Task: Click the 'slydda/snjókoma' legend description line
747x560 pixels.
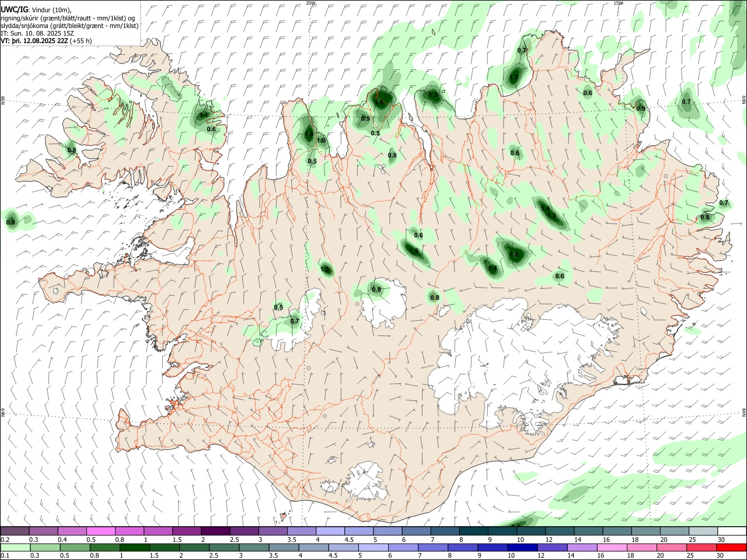Action: (x=69, y=26)
